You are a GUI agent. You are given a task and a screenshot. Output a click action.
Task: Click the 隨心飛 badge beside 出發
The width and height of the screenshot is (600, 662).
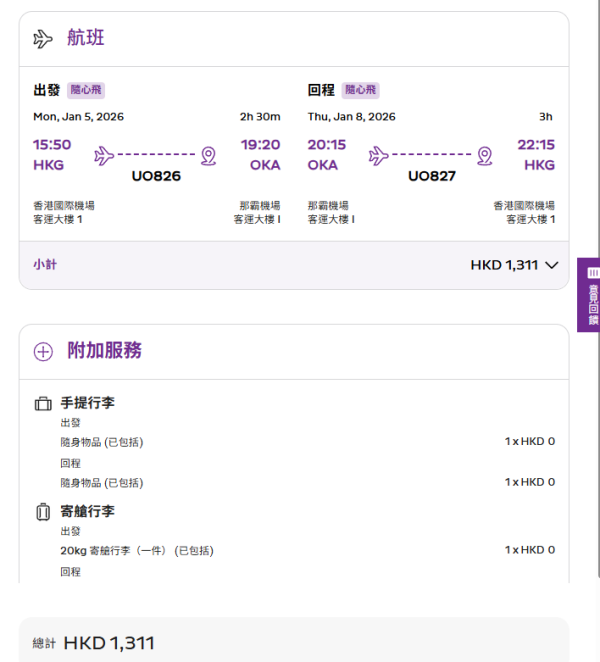86,90
